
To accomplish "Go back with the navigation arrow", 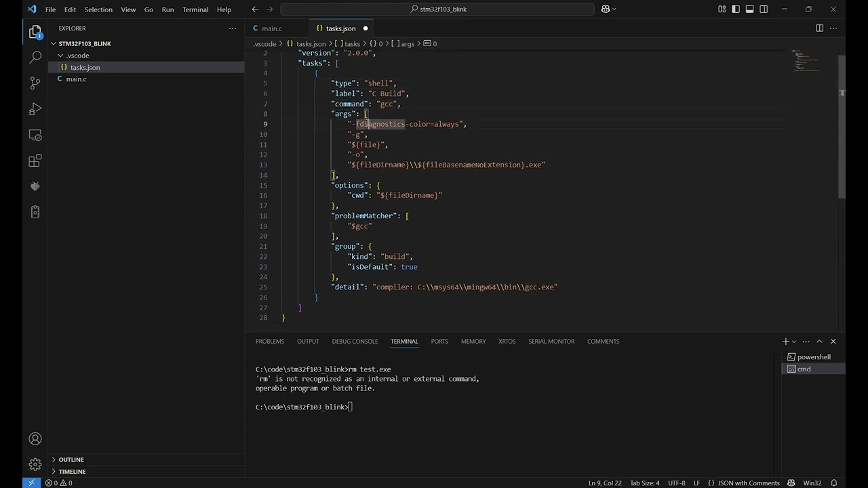I will pyautogui.click(x=255, y=9).
